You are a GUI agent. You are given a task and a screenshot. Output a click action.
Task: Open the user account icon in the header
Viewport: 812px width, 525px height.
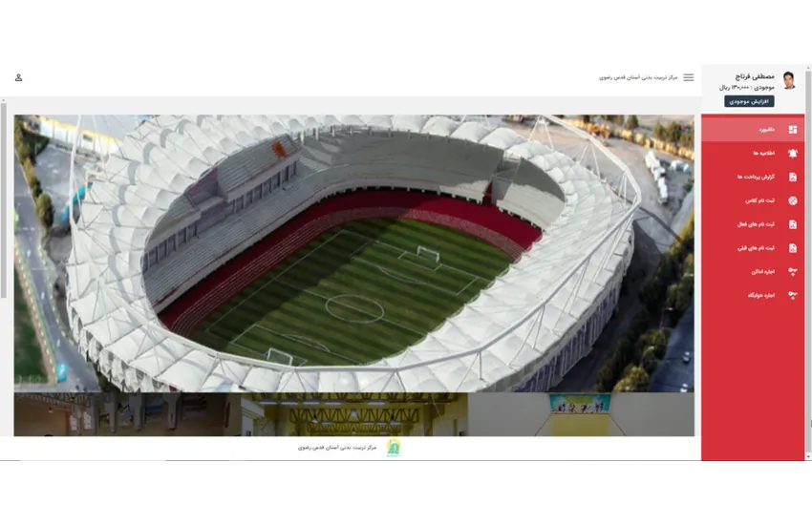point(19,77)
